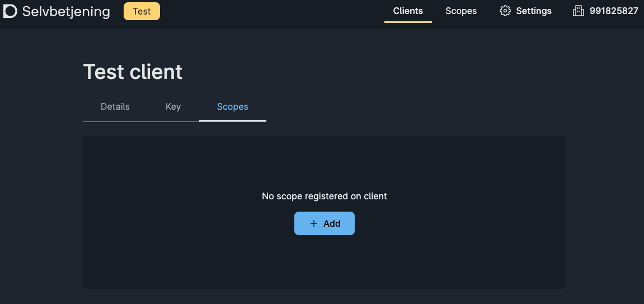644x304 pixels.
Task: Open the Scopes page from the top navigation
Action: point(461,11)
